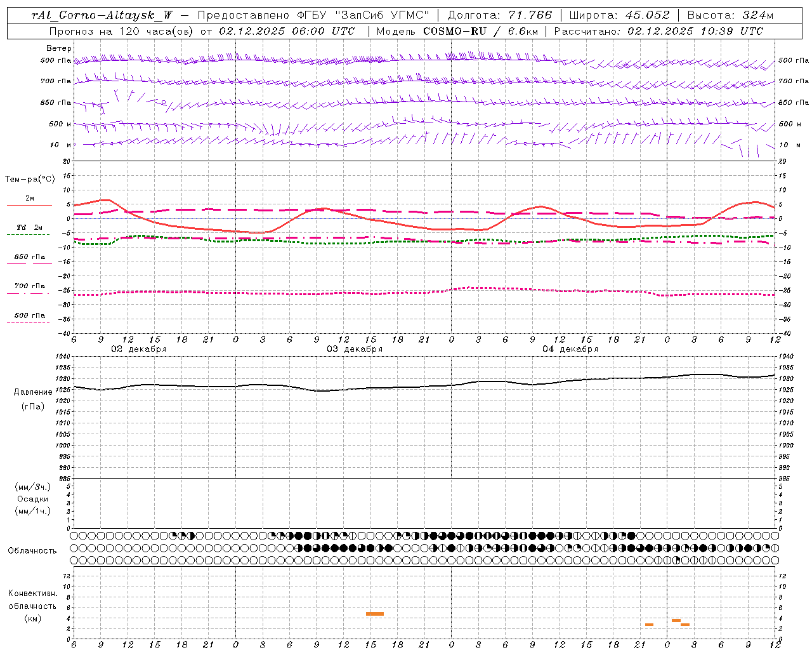Click the date label 04 декабря
This screenshot has height=650, width=812.
click(x=570, y=349)
